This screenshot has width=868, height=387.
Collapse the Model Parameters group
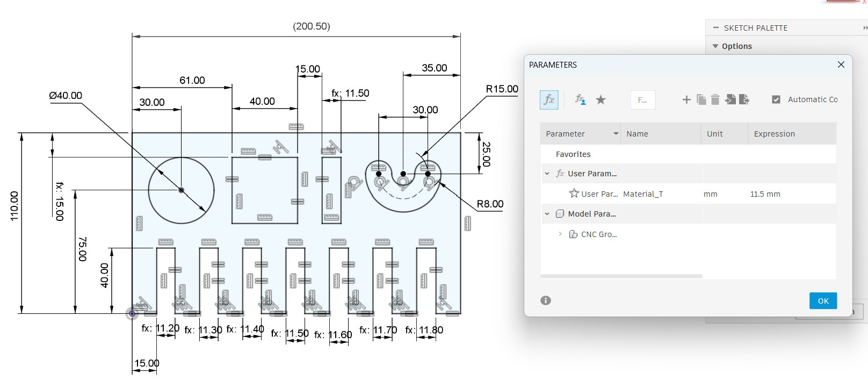547,214
